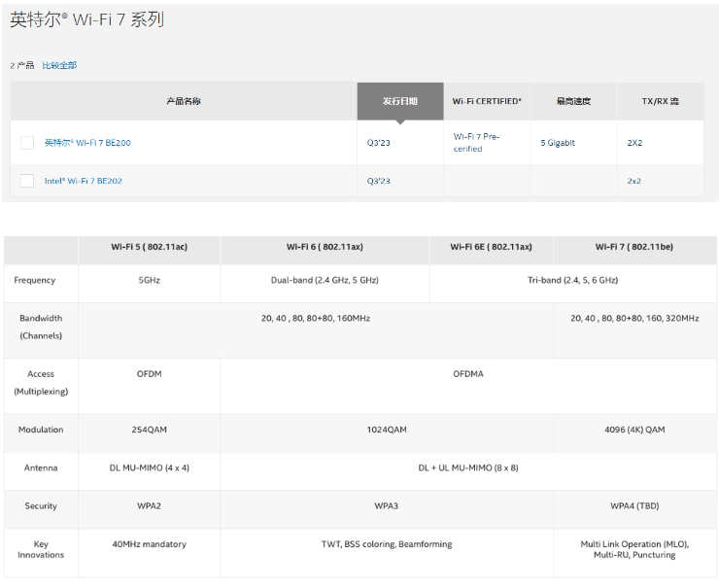
Task: Sort by the 发行日期 column header
Action: 399,101
